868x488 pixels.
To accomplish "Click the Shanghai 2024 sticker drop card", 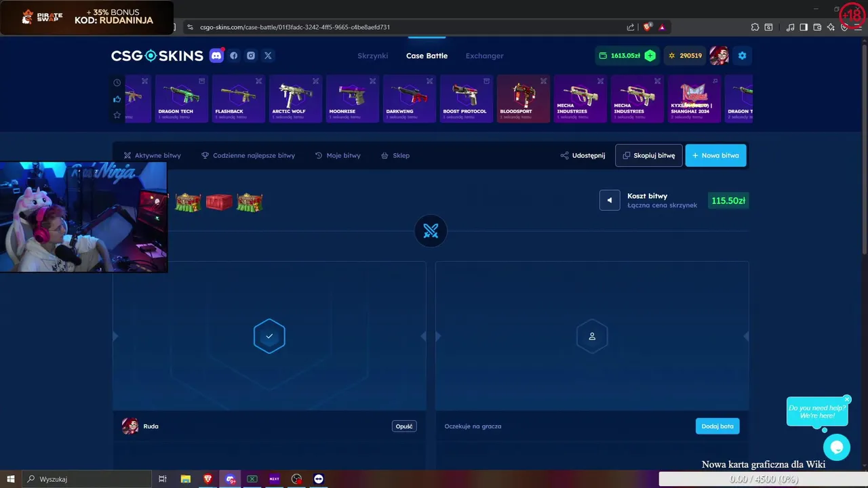I will click(694, 98).
